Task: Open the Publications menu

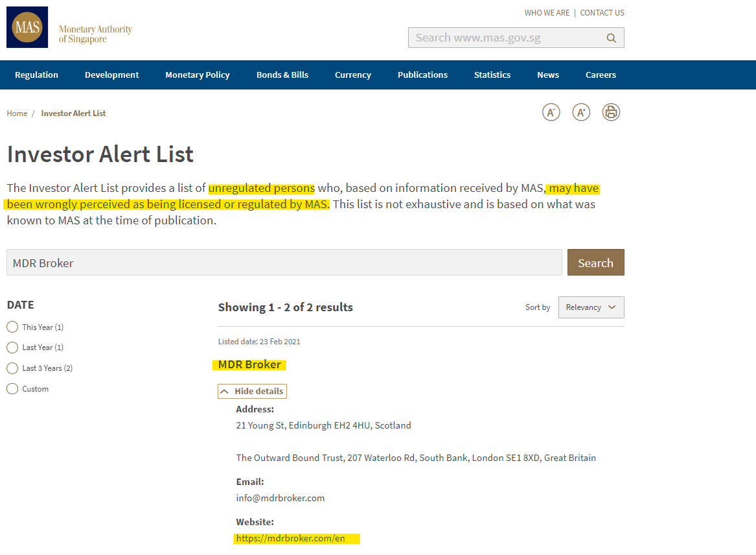Action: [x=423, y=75]
